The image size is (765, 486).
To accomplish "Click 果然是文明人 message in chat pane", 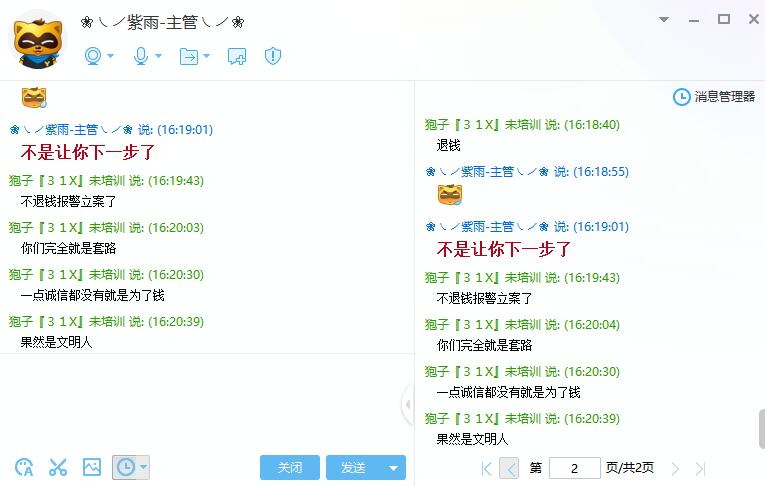I will (x=56, y=342).
